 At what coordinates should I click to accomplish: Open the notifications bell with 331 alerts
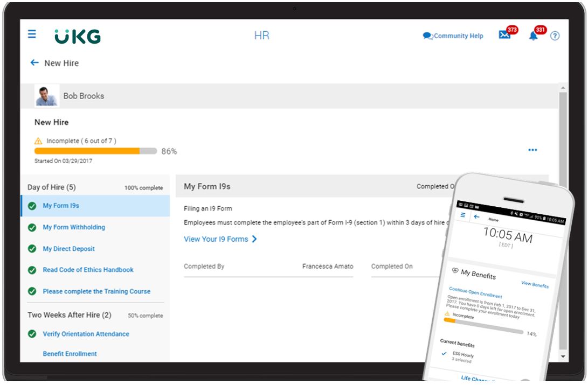[534, 34]
